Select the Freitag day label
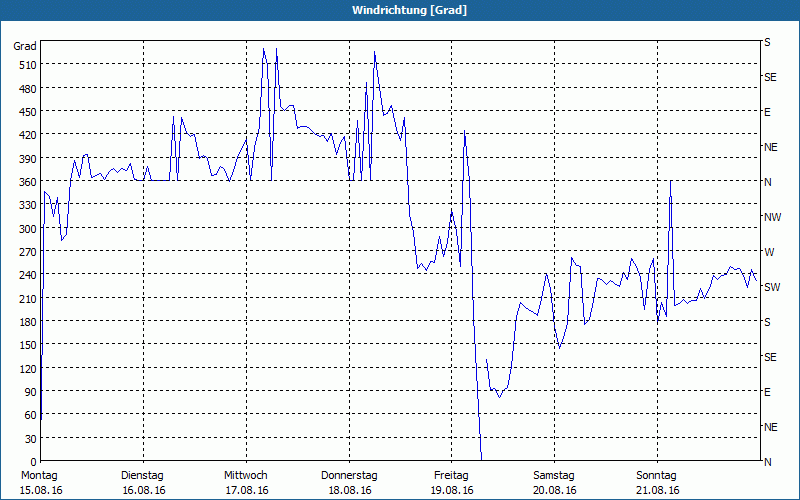The width and height of the screenshot is (800, 500). coord(452,476)
